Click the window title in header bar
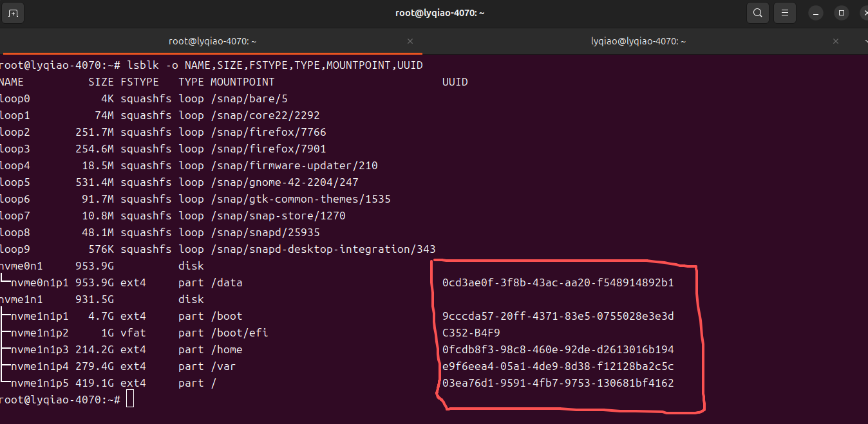The image size is (868, 424). click(x=440, y=13)
